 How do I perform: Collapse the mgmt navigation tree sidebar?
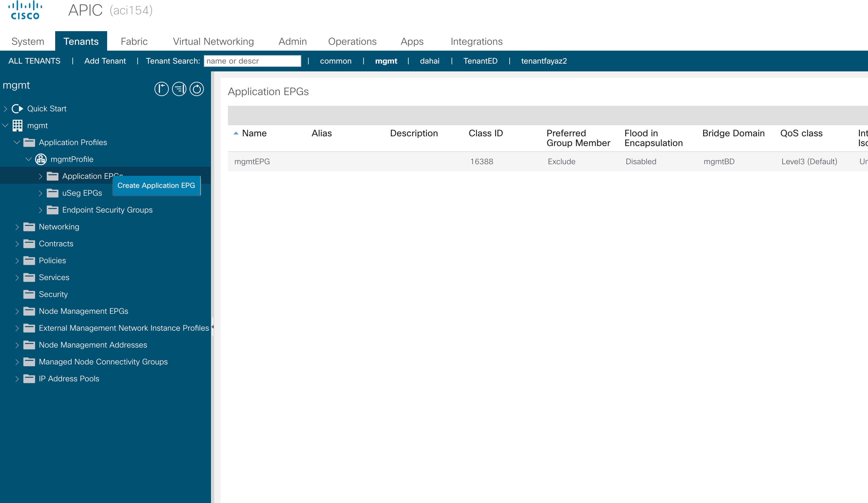[162, 89]
